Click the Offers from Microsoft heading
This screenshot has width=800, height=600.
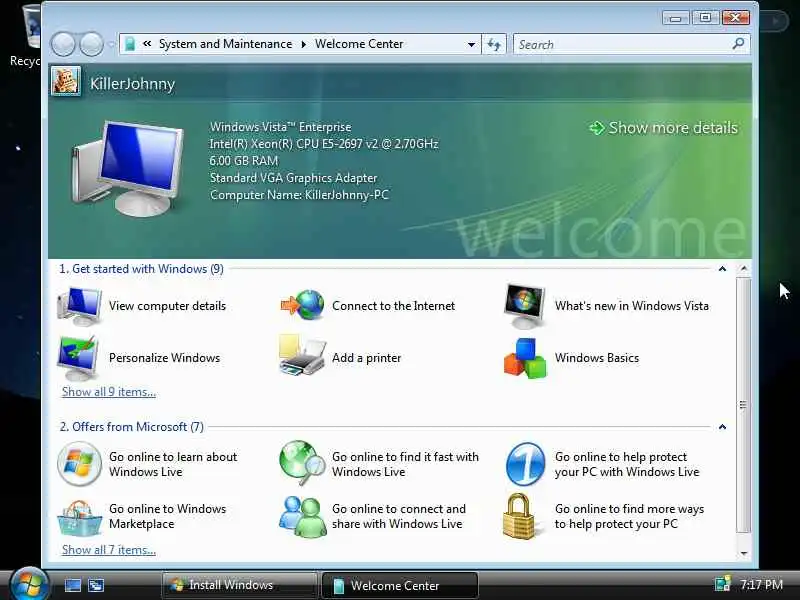click(x=132, y=427)
